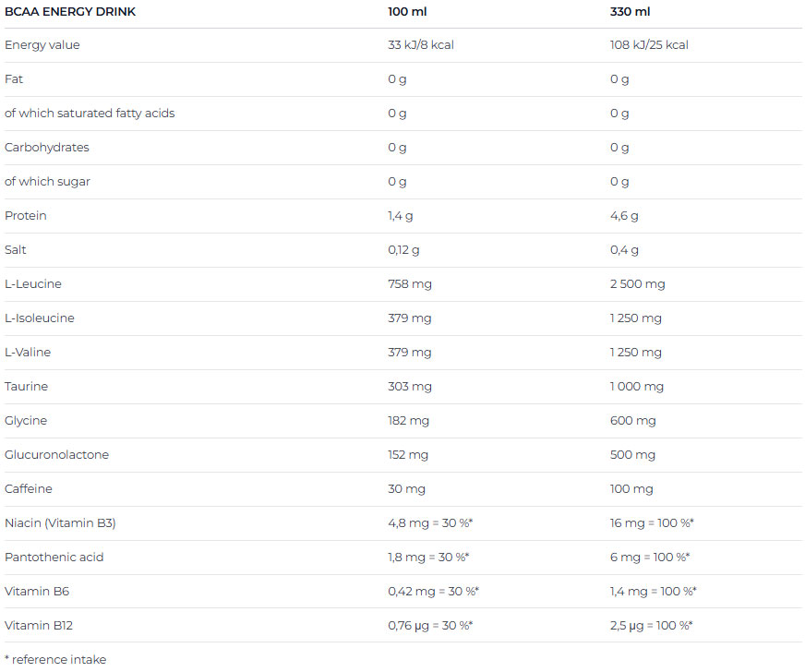Image resolution: width=805 pixels, height=672 pixels.
Task: Click the Protein value "1,4 g"
Action: tap(402, 216)
